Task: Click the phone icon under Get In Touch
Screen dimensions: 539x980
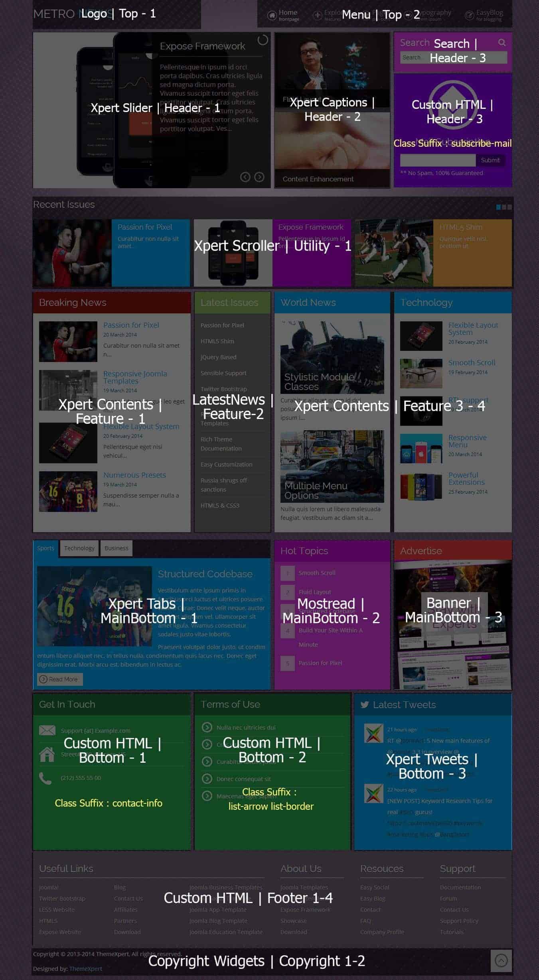Action: point(45,778)
